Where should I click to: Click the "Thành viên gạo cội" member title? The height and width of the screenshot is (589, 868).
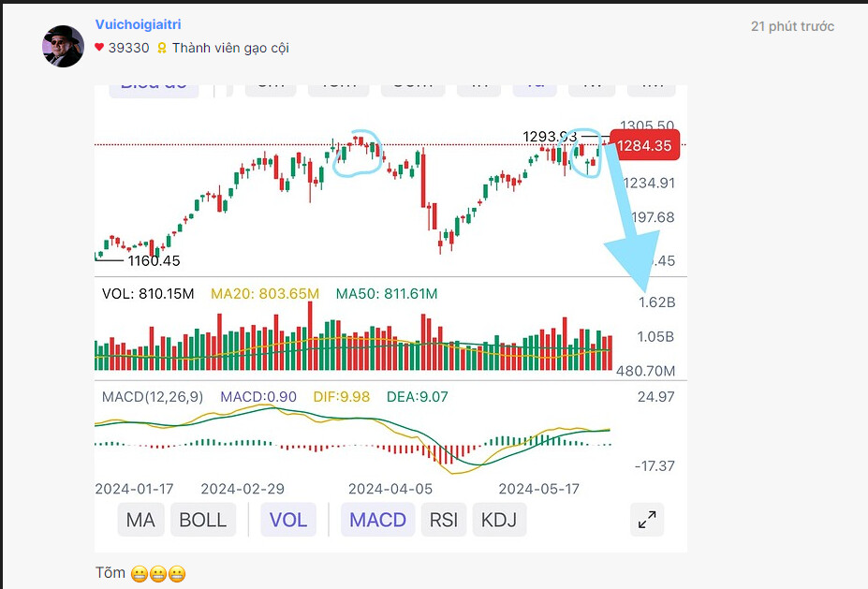click(x=230, y=48)
